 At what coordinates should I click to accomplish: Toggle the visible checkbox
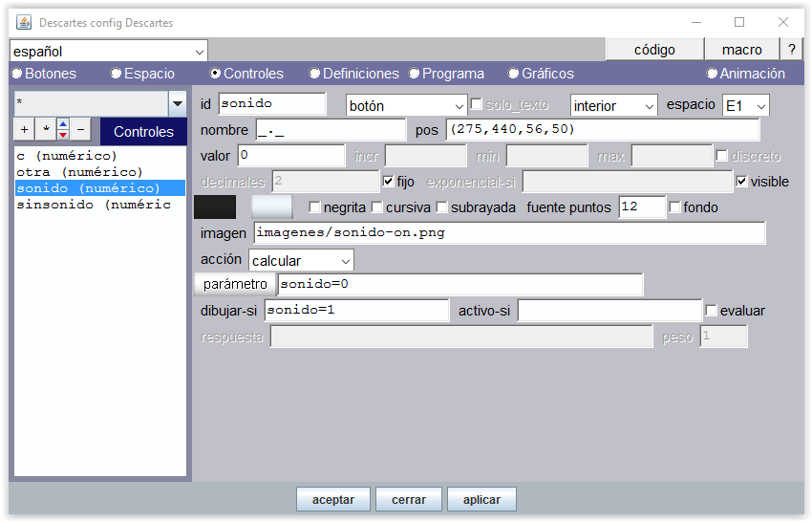point(742,182)
